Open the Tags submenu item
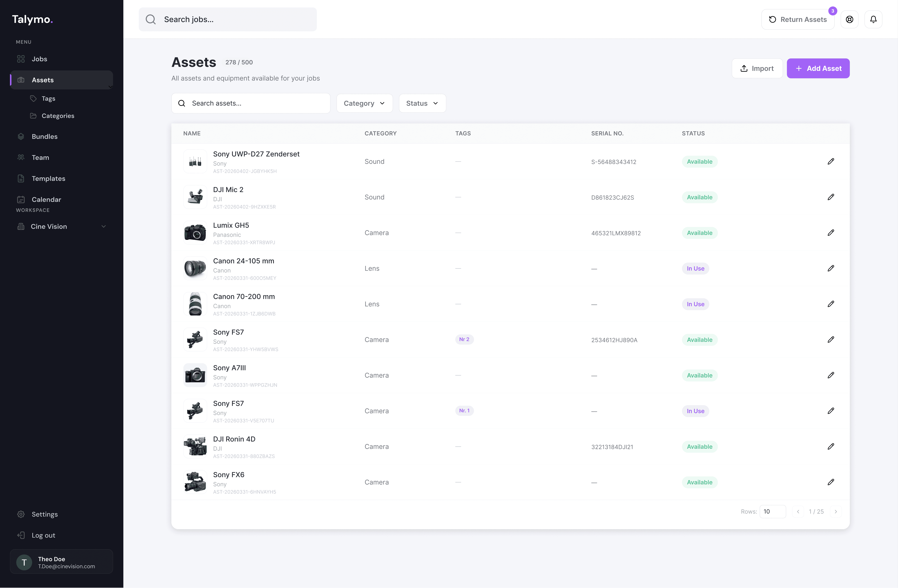 click(x=48, y=98)
